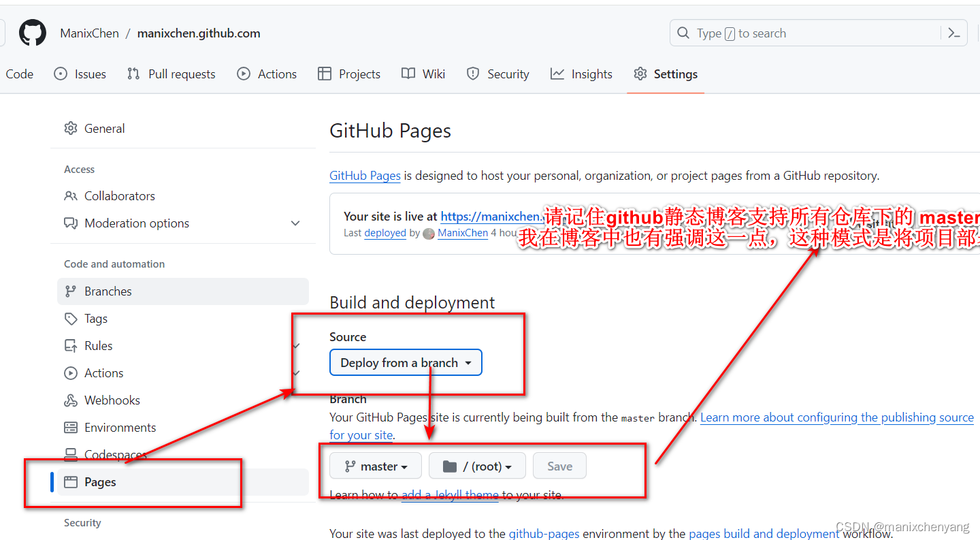Open the Settings tab
The height and width of the screenshot is (540, 980).
coord(666,74)
